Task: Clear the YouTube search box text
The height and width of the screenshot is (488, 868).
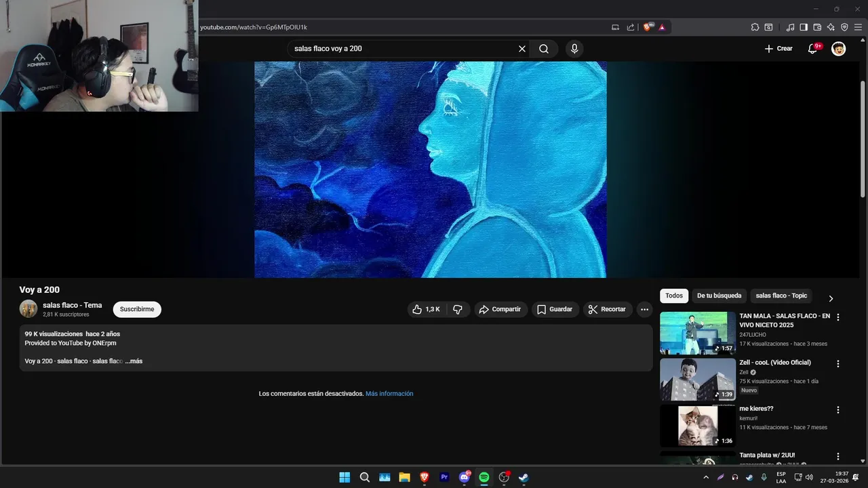Action: click(x=522, y=49)
